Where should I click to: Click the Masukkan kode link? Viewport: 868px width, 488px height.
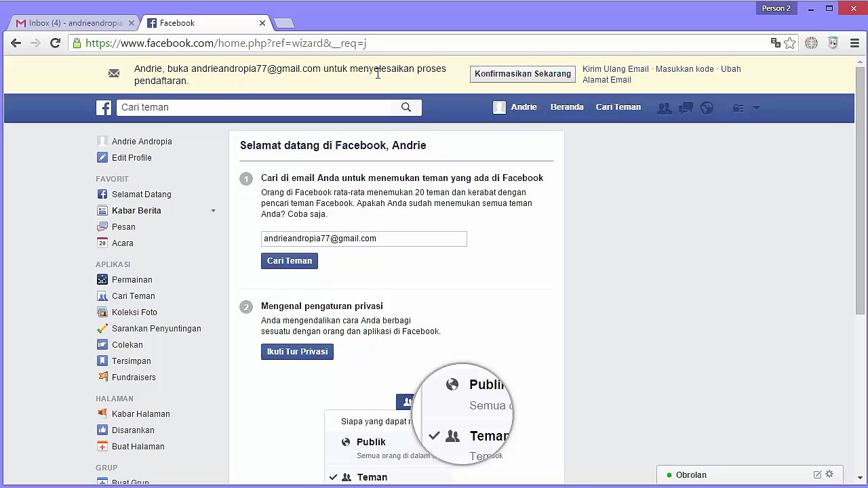point(684,69)
